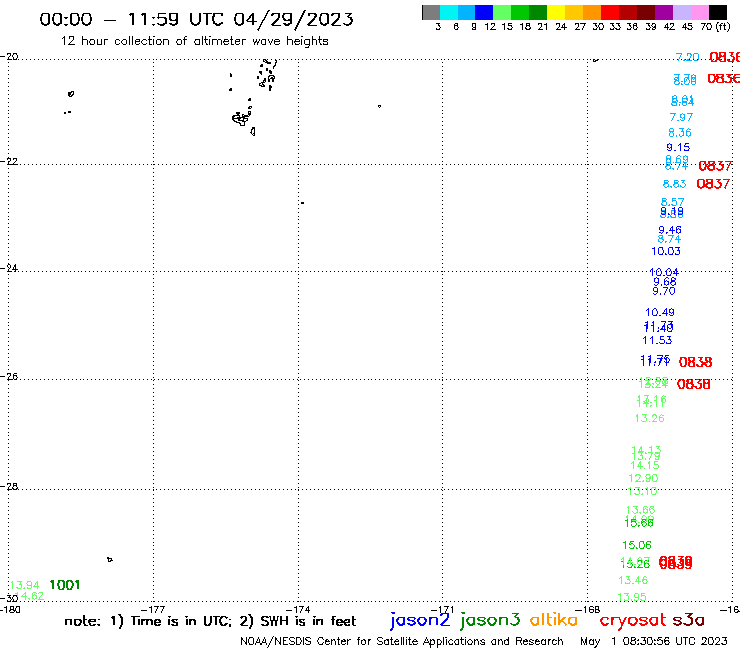Select the wave height value 13.66
Viewport: 740px width, 650px height.
tap(640, 510)
